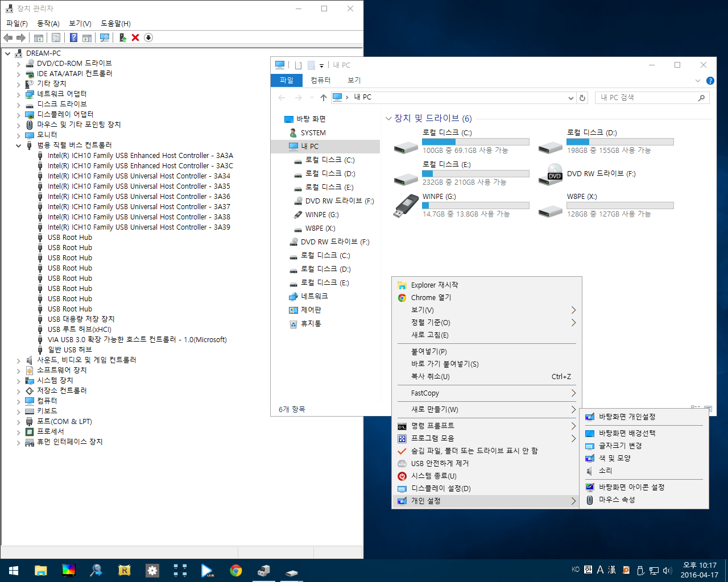Click the address bar path 내 PC
The image size is (728, 582).
pyautogui.click(x=362, y=98)
